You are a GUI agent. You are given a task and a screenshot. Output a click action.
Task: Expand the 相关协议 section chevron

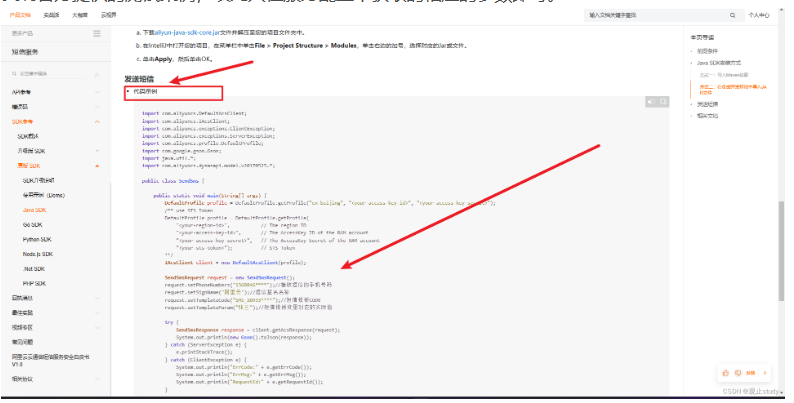click(97, 379)
